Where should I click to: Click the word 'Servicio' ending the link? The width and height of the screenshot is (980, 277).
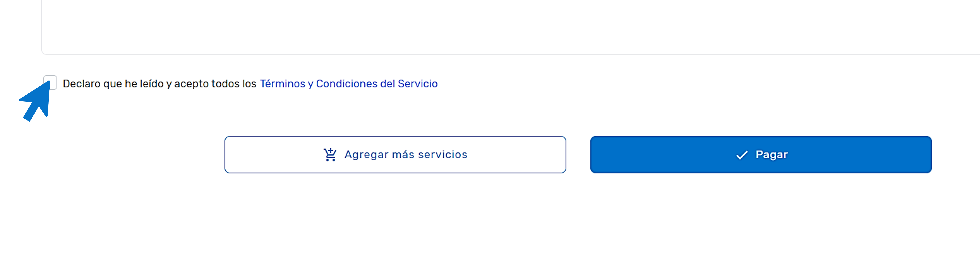tap(418, 84)
